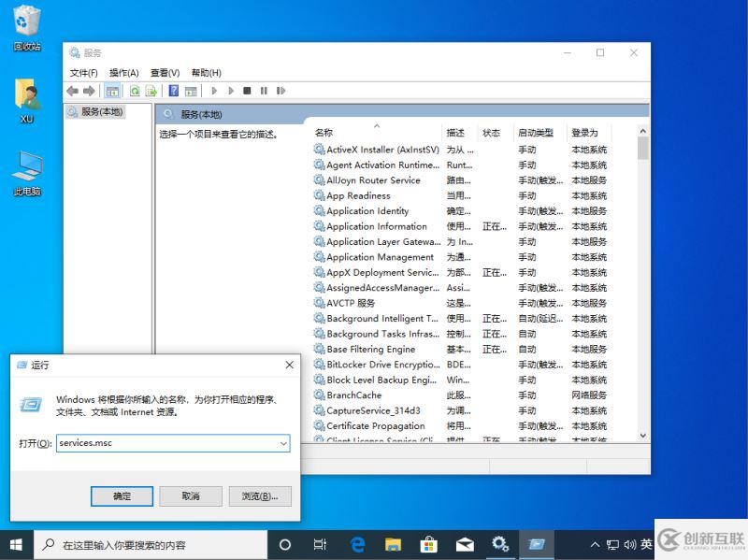The image size is (748, 560).
Task: Open the 操作(A) menu
Action: pyautogui.click(x=123, y=73)
